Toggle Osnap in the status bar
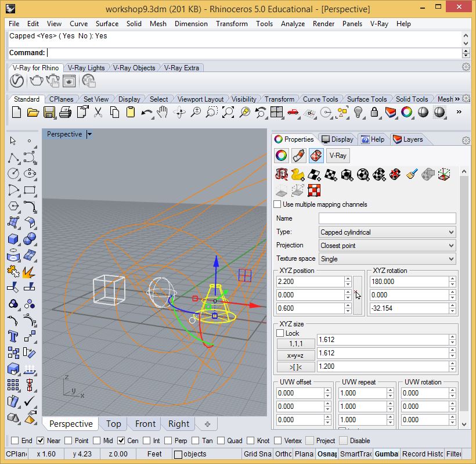The height and width of the screenshot is (464, 476). tap(327, 454)
